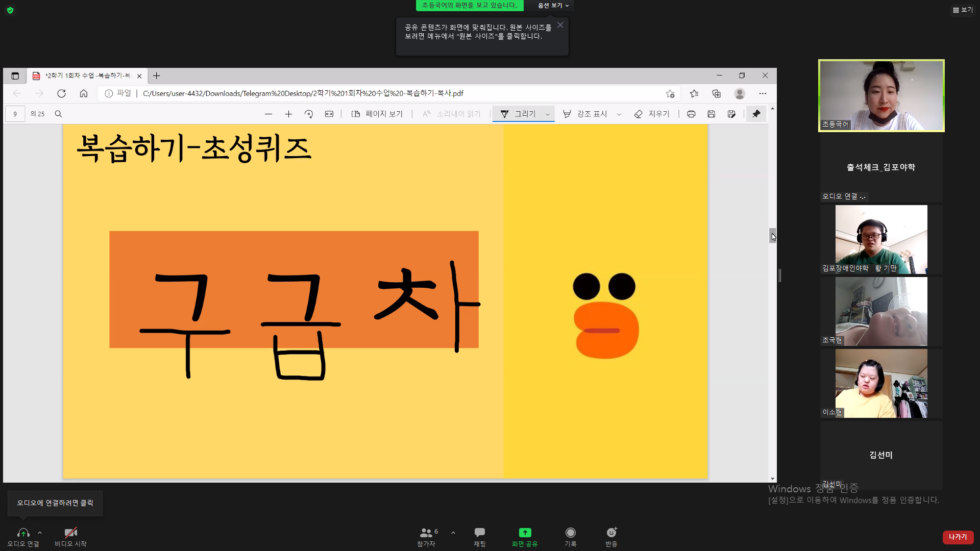Expand the 그리기 pen options dropdown
980x551 pixels.
(548, 114)
